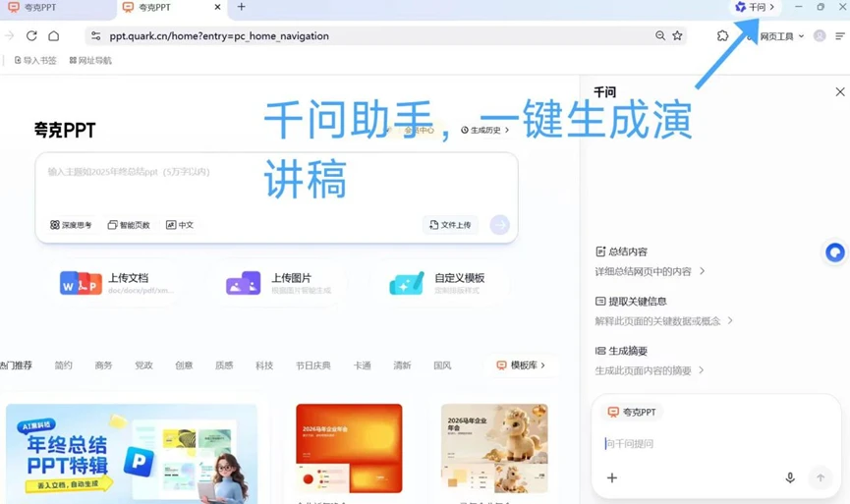Select the 科技 template category

pos(264,365)
